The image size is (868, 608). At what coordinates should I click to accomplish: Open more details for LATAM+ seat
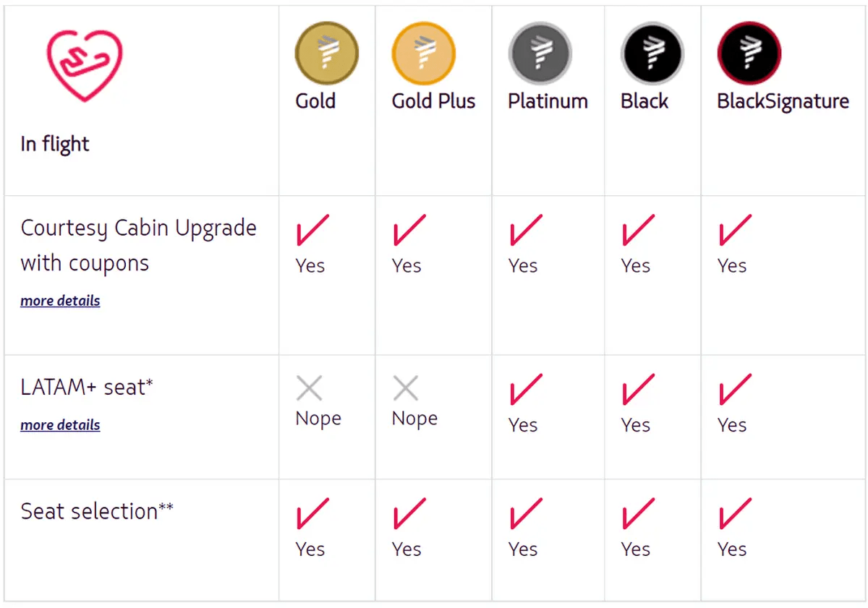[60, 425]
